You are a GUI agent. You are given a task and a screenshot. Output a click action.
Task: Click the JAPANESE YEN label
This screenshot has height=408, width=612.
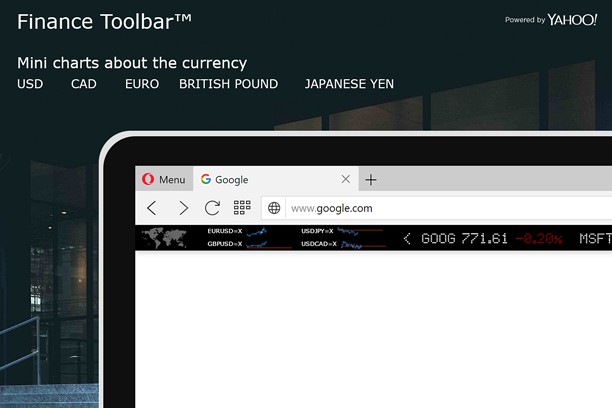(349, 84)
